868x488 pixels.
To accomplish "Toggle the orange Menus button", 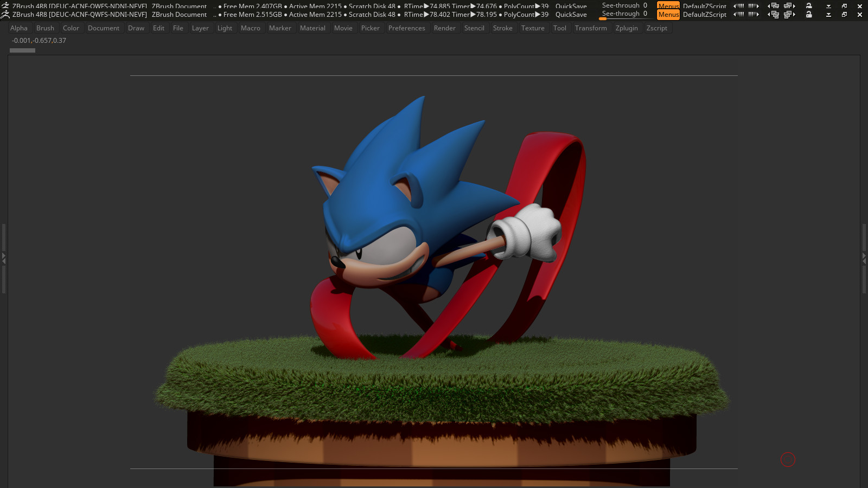I will [x=668, y=15].
